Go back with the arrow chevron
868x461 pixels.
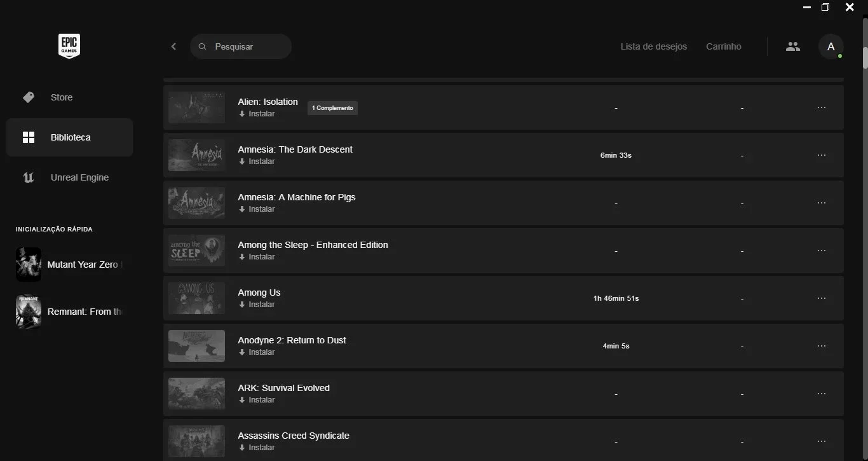(x=173, y=46)
